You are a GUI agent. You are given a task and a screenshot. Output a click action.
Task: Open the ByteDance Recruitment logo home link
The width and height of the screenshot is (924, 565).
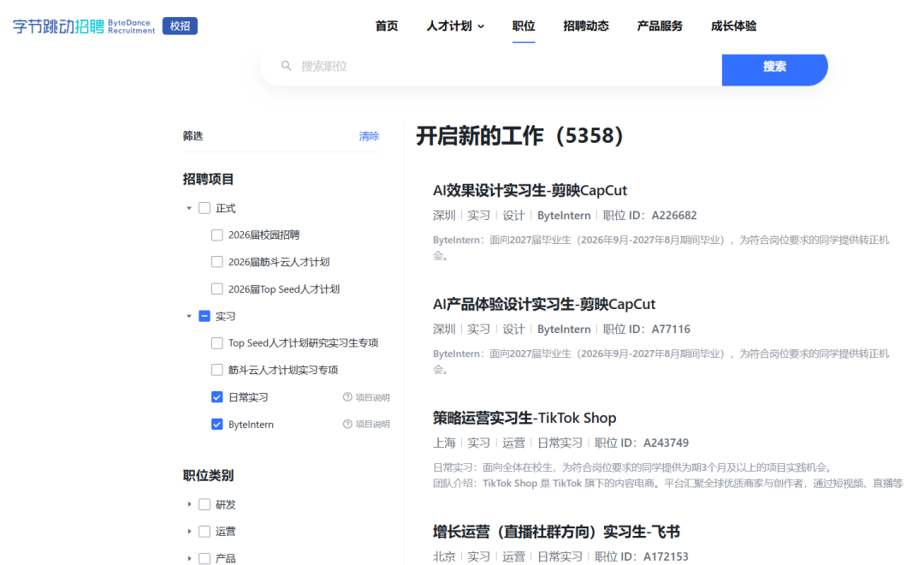[84, 26]
